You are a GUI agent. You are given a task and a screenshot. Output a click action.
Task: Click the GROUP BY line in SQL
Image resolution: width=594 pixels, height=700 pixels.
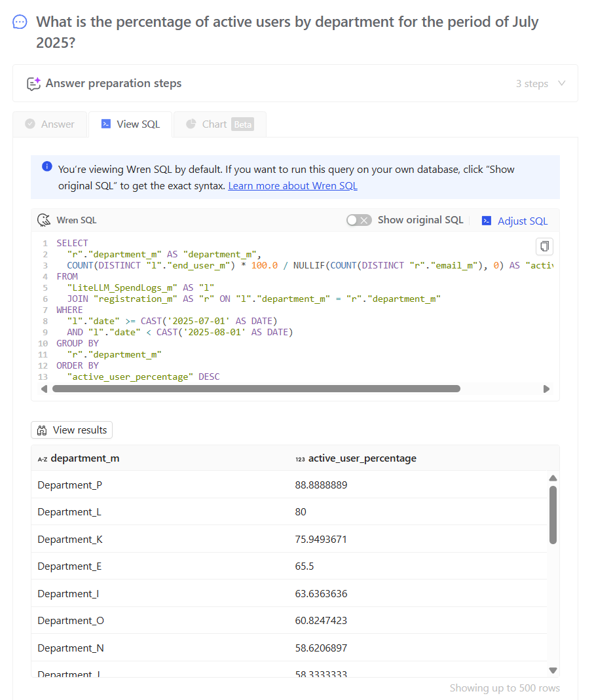pyautogui.click(x=78, y=343)
